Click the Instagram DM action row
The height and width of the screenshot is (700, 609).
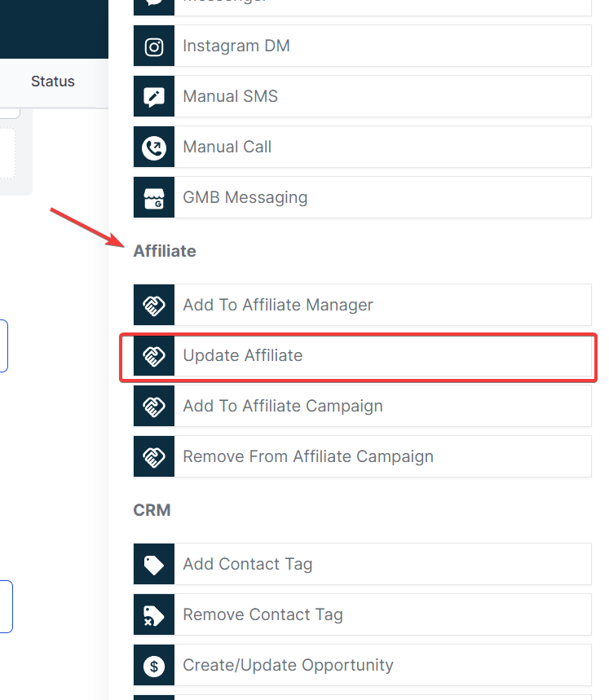359,46
